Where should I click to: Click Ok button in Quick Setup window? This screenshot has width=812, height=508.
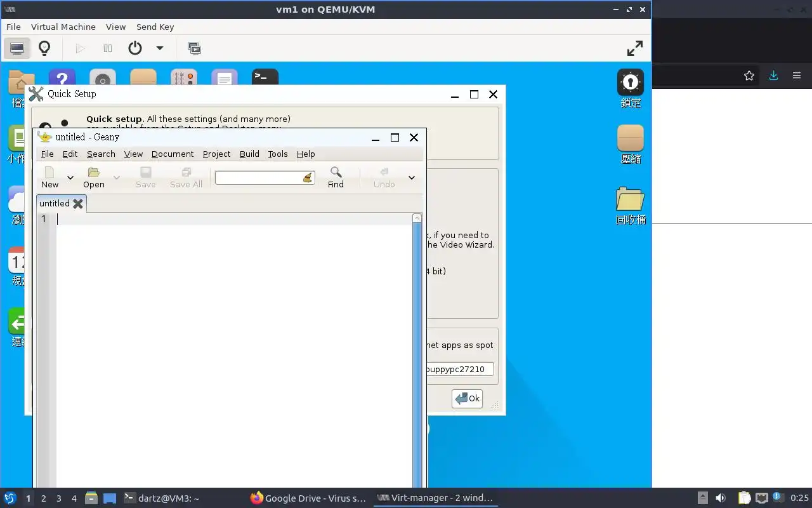(x=468, y=399)
